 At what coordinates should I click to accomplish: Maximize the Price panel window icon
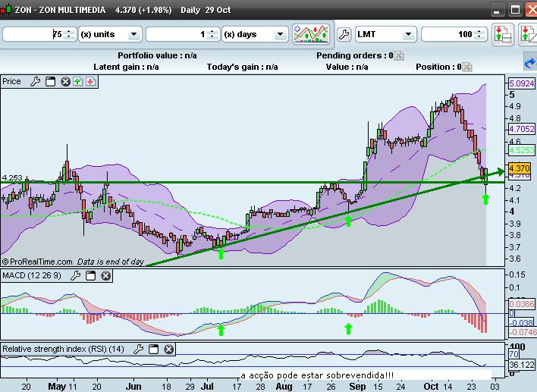50,81
